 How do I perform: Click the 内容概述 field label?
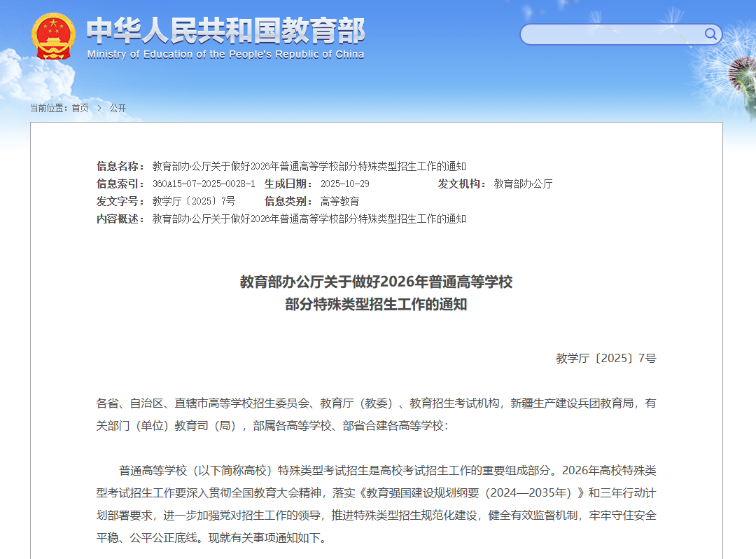pyautogui.click(x=119, y=219)
